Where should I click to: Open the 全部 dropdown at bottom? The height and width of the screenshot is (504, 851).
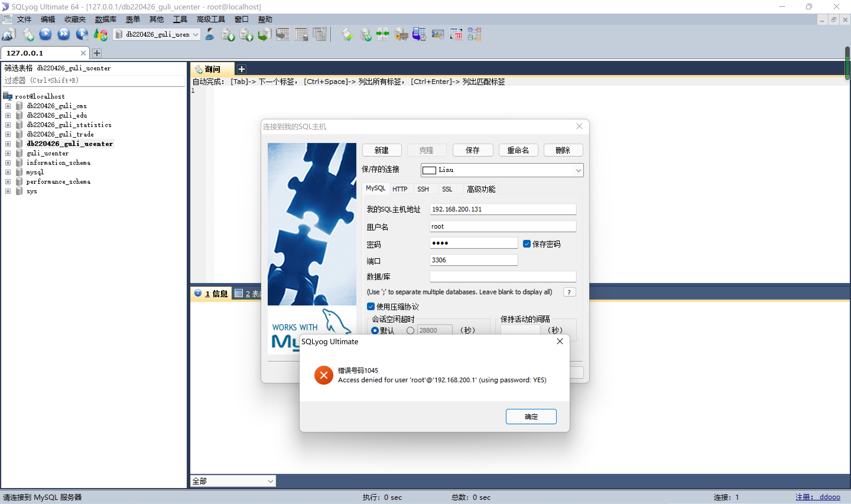270,481
